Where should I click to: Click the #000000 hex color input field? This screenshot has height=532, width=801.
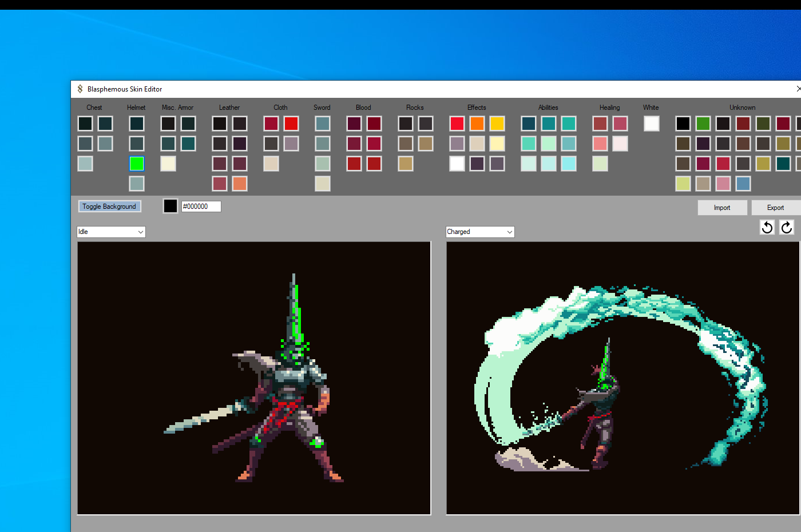201,207
